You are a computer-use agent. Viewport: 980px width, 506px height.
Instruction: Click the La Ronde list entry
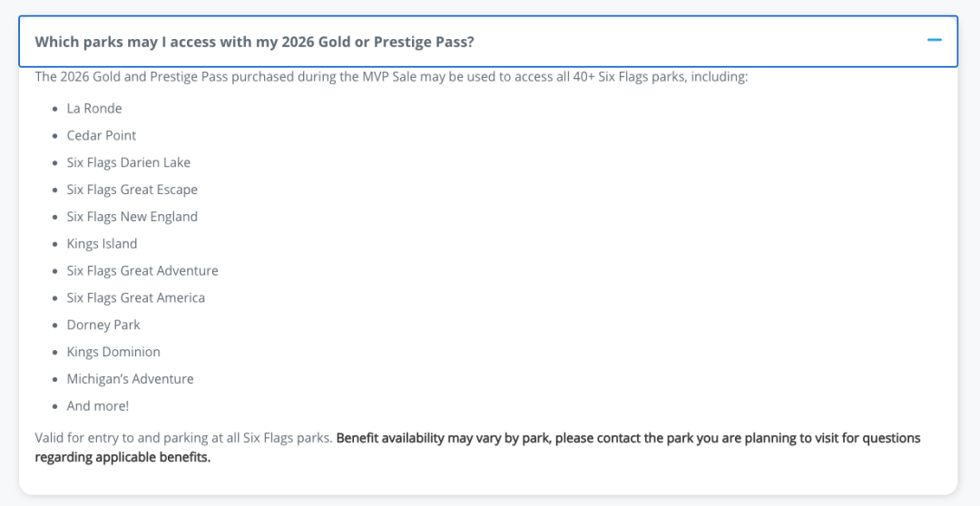94,109
